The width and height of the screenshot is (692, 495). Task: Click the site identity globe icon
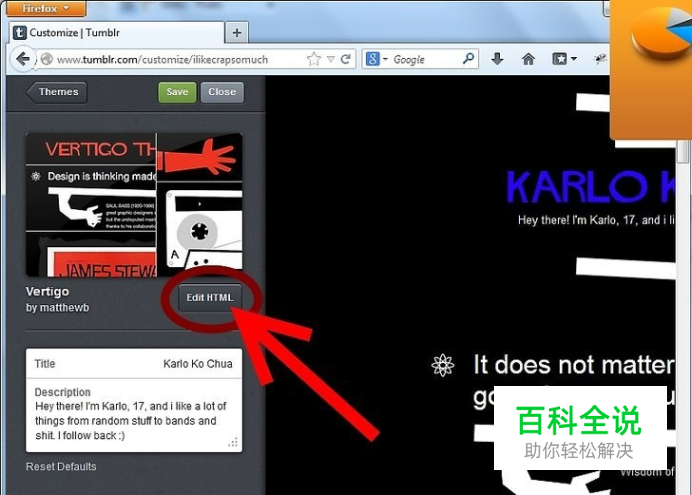pyautogui.click(x=46, y=59)
